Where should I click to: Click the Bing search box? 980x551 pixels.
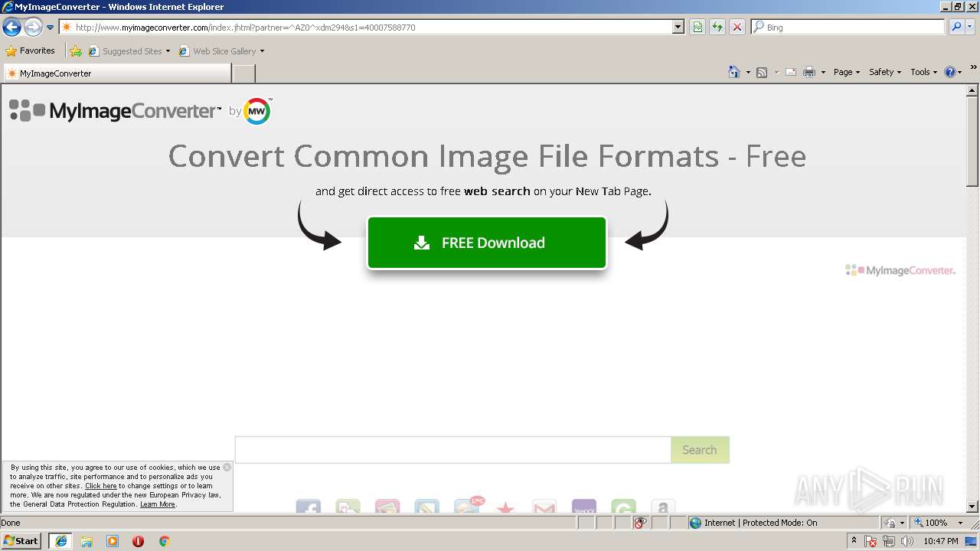pos(848,27)
